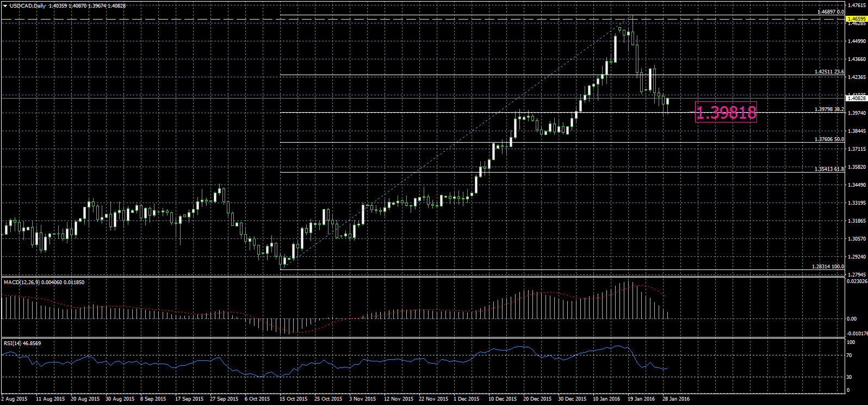868x405 pixels.
Task: Select the 1.46897 0.0 Fibonacci level label
Action: (x=830, y=11)
